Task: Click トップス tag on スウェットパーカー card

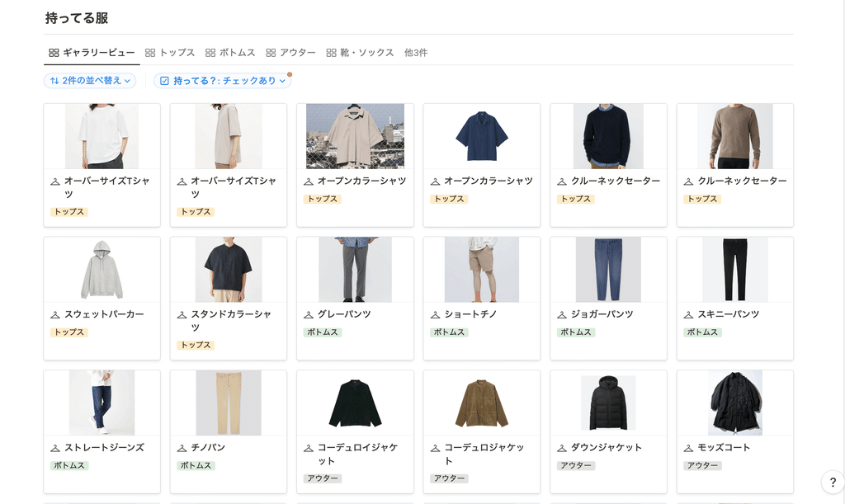Action: pyautogui.click(x=69, y=332)
